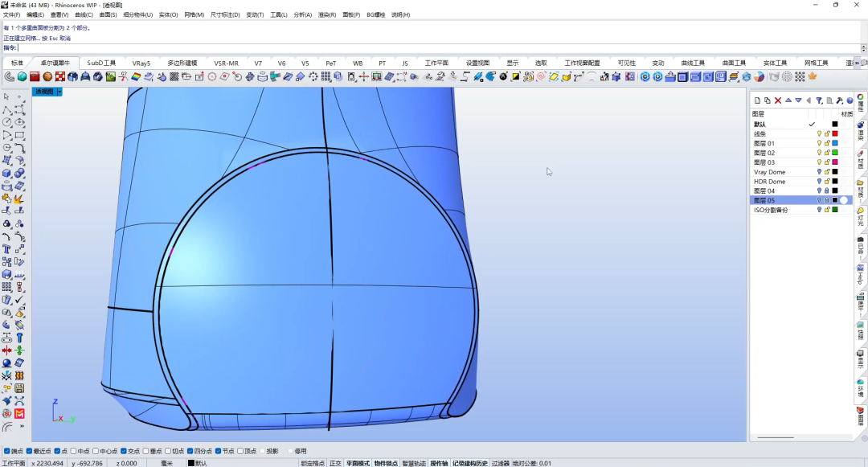This screenshot has width=868, height=467.
Task: Select the Vray Dome layer row
Action: [x=801, y=172]
